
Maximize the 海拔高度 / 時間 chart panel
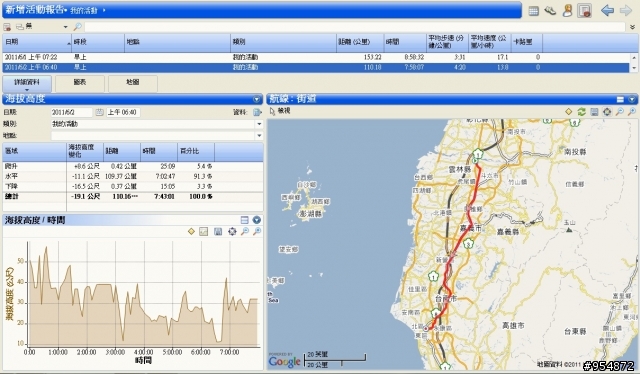click(244, 220)
